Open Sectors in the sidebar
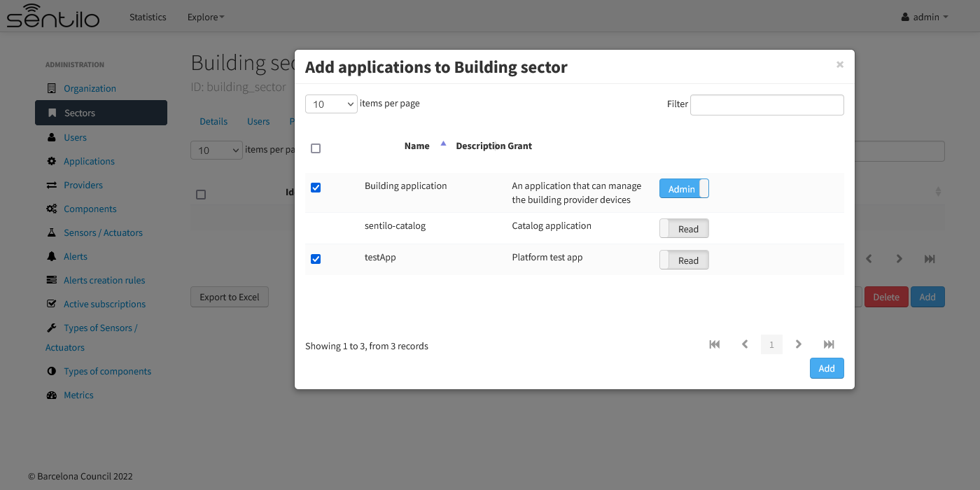The image size is (980, 490). point(101,113)
